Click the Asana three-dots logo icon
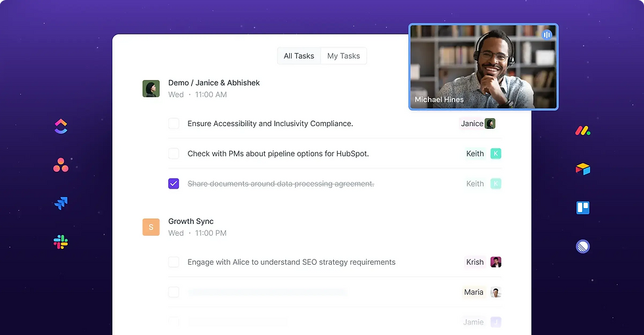Viewport: 644px width, 335px height. click(60, 165)
